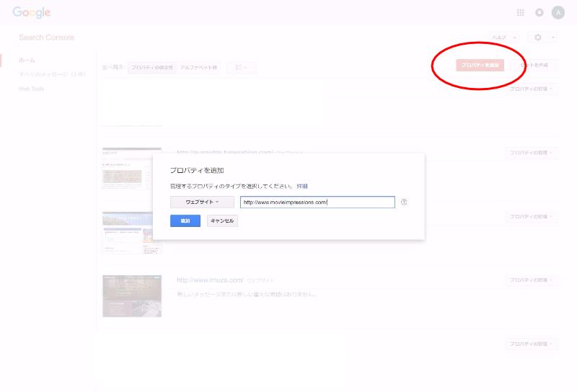Click the blue 追加 button

(185, 220)
